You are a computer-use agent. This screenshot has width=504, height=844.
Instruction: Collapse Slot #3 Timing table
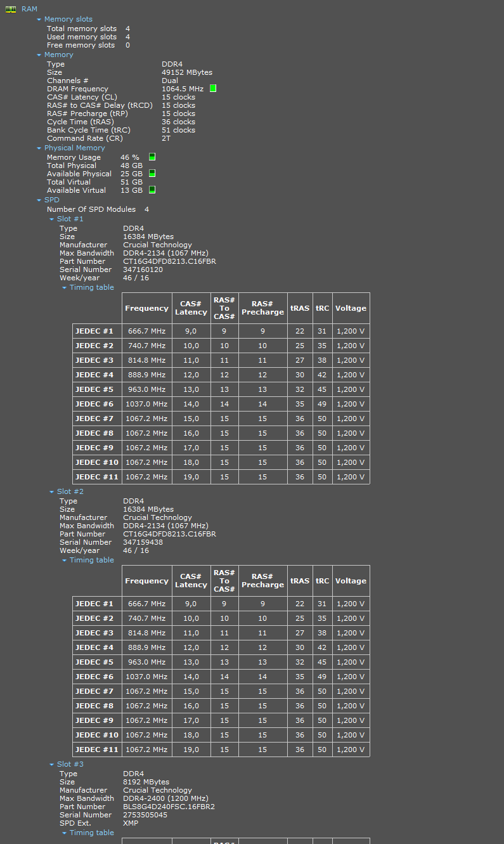coord(64,833)
